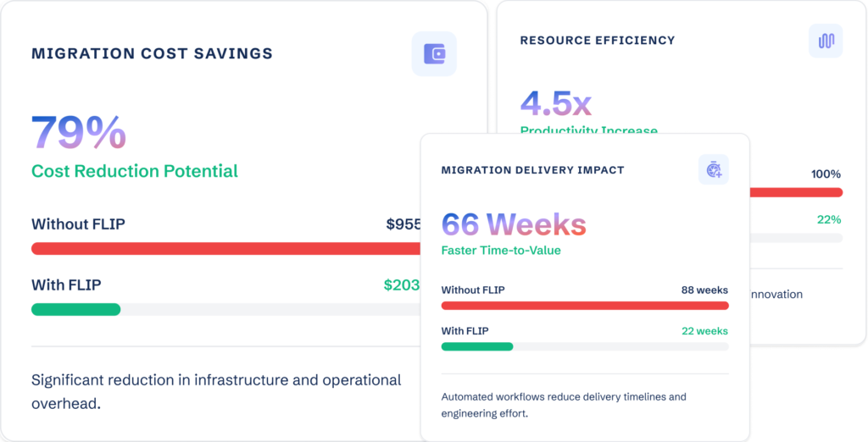Click the wave icon on Resource Efficiency
The image size is (868, 442).
tap(826, 41)
